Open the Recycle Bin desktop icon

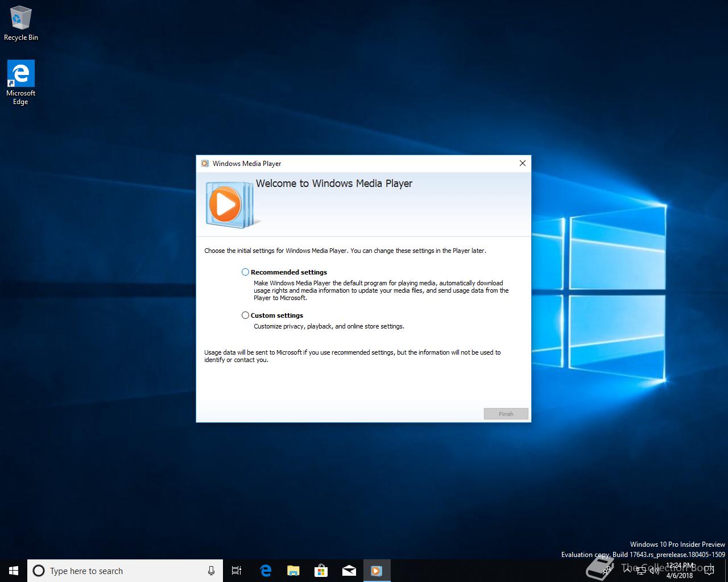click(x=21, y=23)
